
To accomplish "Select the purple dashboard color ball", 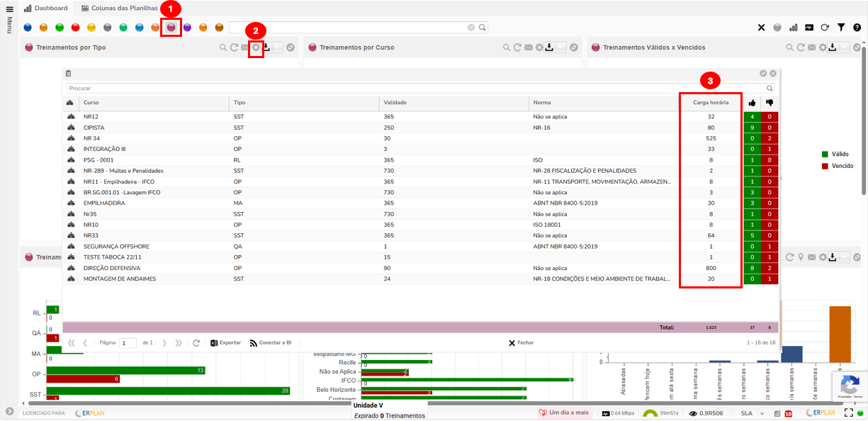I will [187, 28].
